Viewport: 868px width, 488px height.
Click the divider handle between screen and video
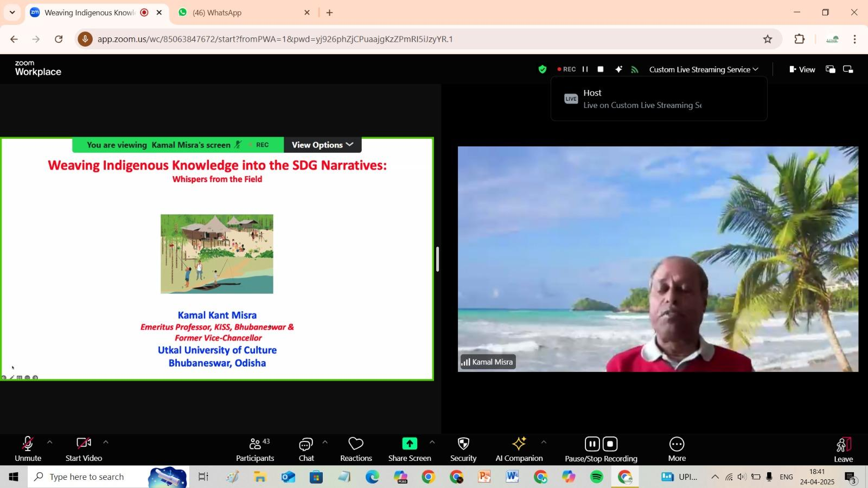pos(437,259)
